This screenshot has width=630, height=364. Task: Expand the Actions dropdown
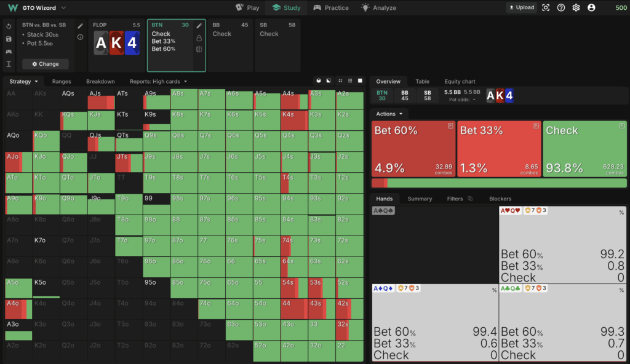click(x=389, y=114)
